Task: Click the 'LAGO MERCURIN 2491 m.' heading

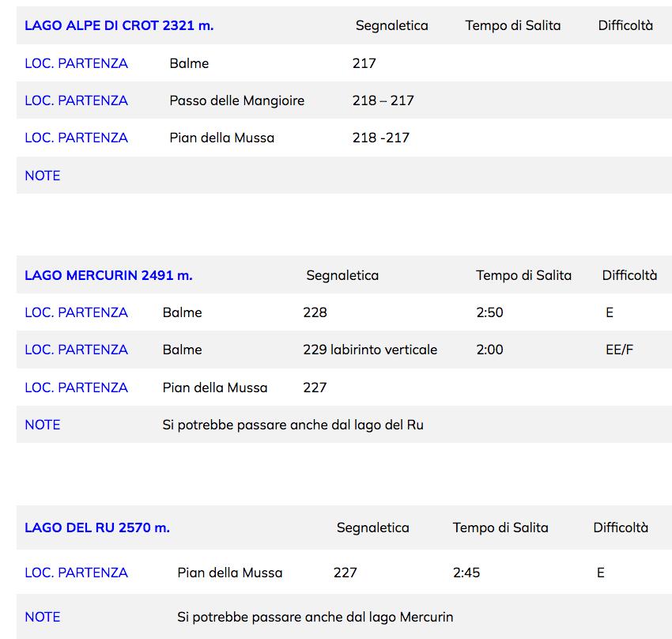Action: point(108,275)
